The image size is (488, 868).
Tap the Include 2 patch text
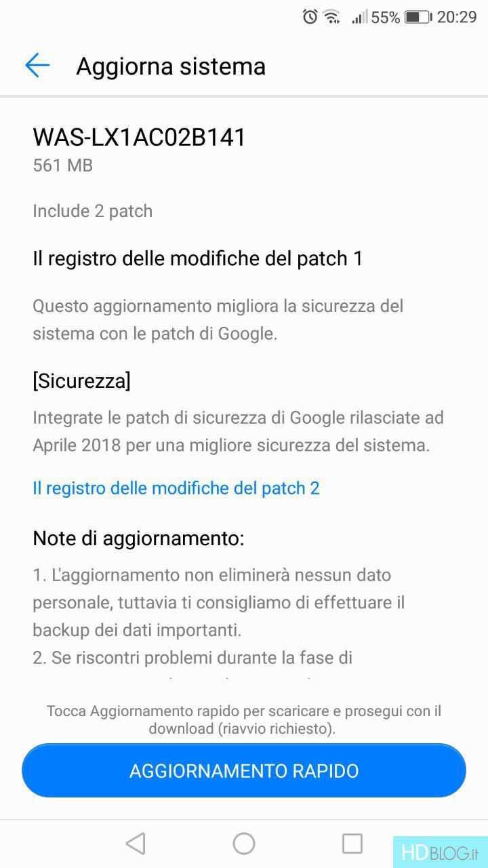tap(92, 211)
